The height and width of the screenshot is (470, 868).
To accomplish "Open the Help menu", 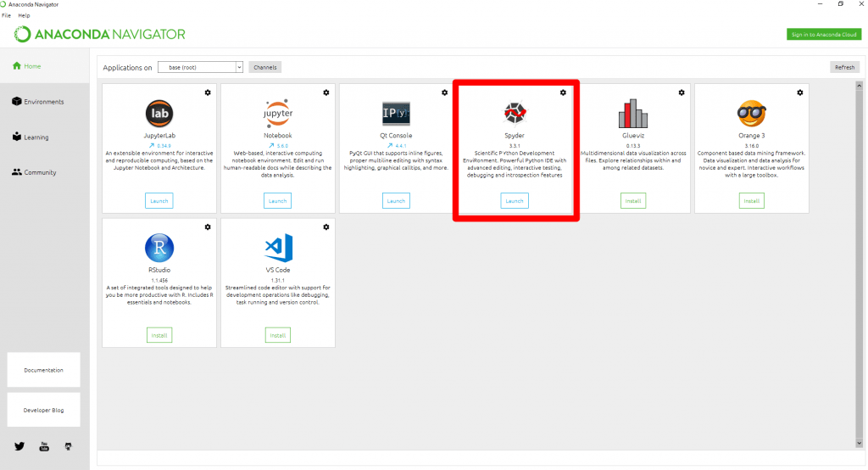I will point(24,15).
